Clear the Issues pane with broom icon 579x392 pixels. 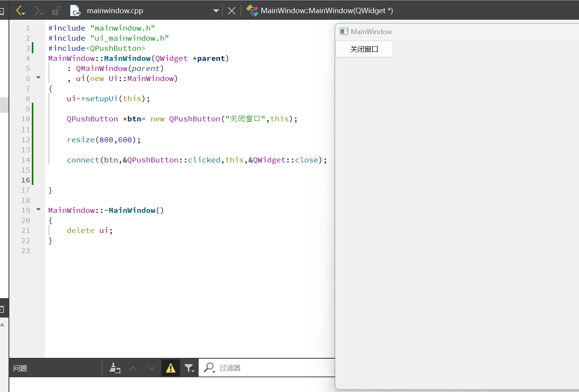[x=115, y=368]
